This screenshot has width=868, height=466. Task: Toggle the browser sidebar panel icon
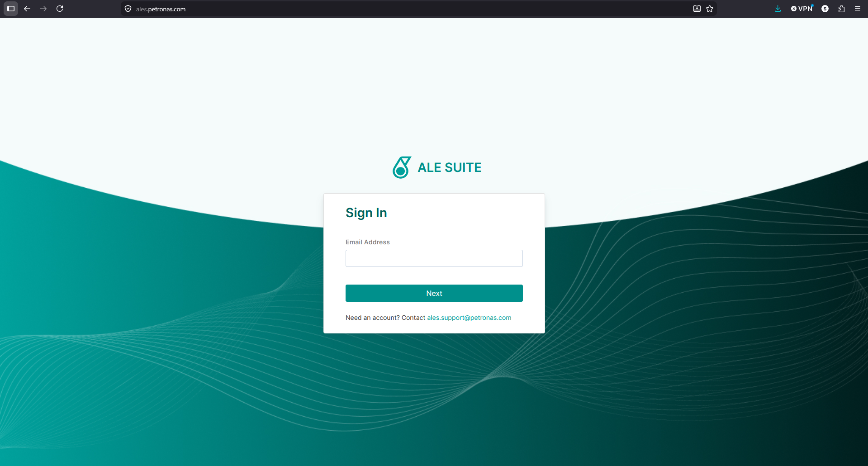click(11, 9)
